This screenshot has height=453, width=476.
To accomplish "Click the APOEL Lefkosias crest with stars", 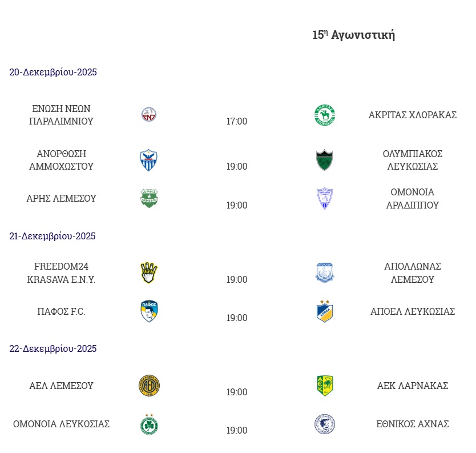I will pos(325,311).
